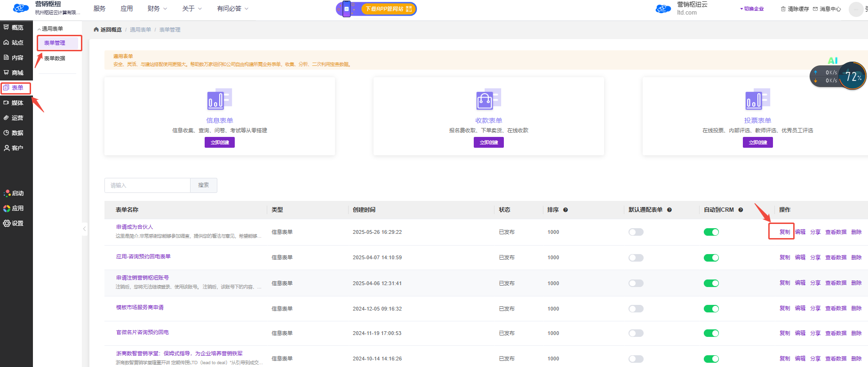868x367 pixels.
Task: Click help icon next to 排序 column
Action: click(x=565, y=210)
